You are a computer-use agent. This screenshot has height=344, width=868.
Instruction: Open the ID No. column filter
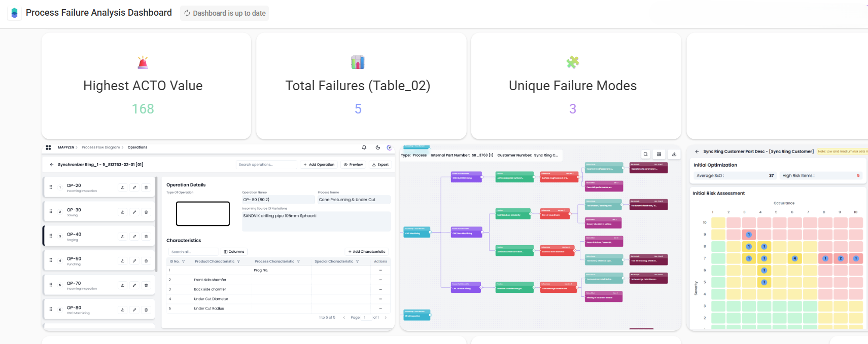pyautogui.click(x=183, y=261)
